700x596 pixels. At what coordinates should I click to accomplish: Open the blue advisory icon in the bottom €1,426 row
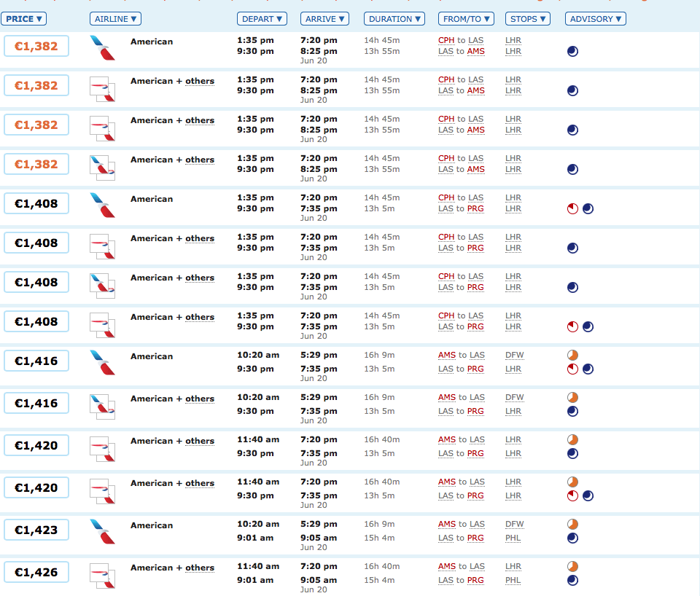[x=572, y=580]
